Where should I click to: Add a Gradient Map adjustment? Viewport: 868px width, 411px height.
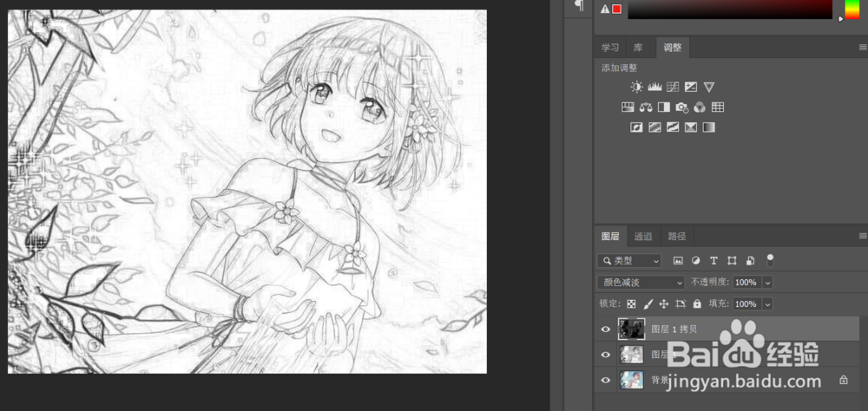pyautogui.click(x=709, y=127)
